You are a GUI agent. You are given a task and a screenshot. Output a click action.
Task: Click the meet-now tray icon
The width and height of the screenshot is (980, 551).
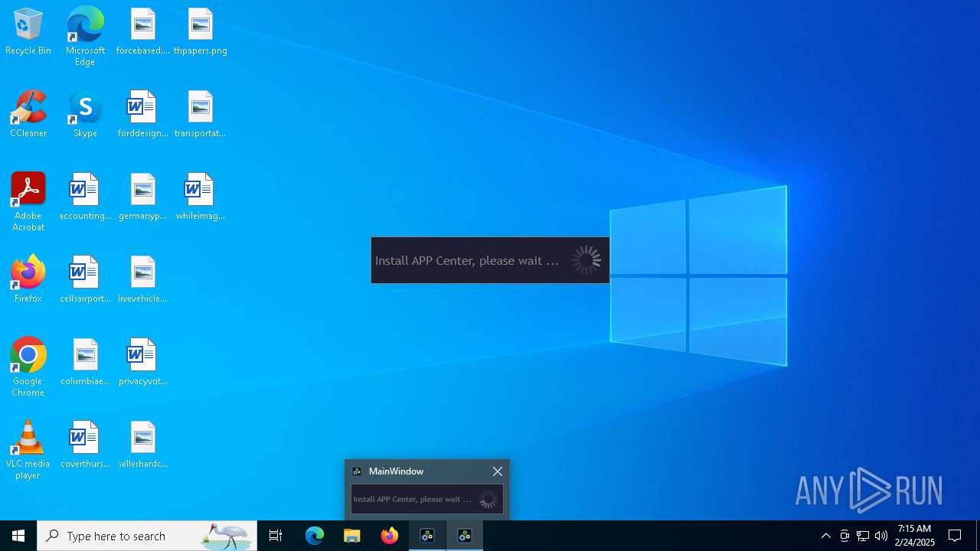844,536
